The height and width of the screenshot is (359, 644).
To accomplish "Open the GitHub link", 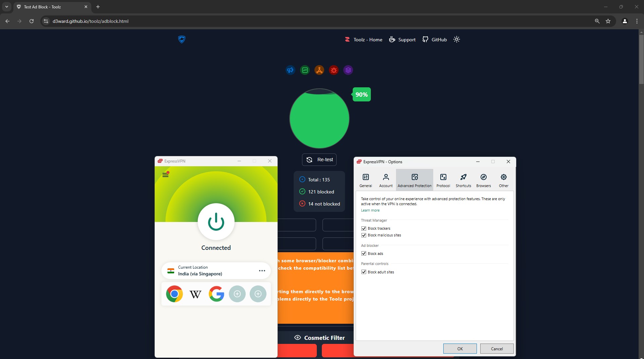I will tap(434, 40).
